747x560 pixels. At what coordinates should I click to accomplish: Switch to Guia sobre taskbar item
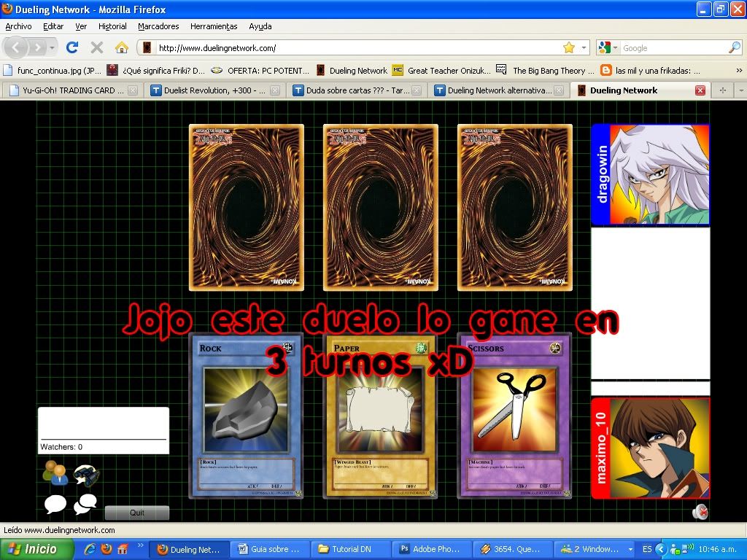[270, 549]
